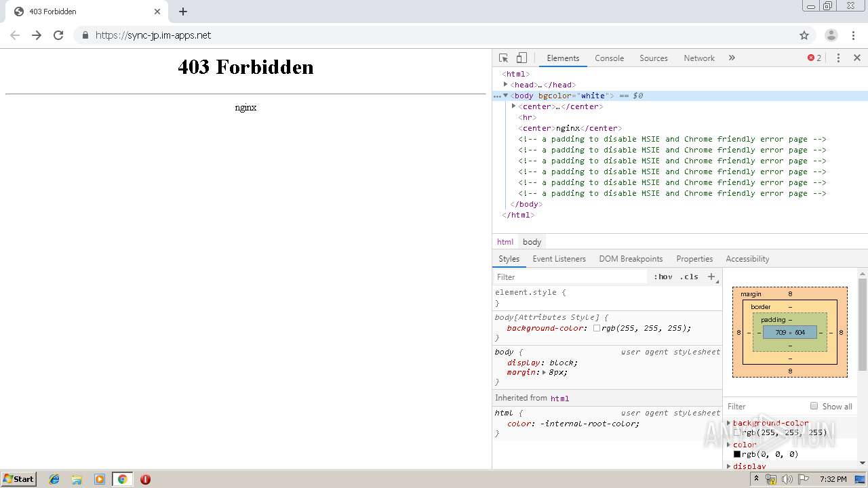Add a new style rule with plus
This screenshot has height=488, width=868.
coord(711,277)
